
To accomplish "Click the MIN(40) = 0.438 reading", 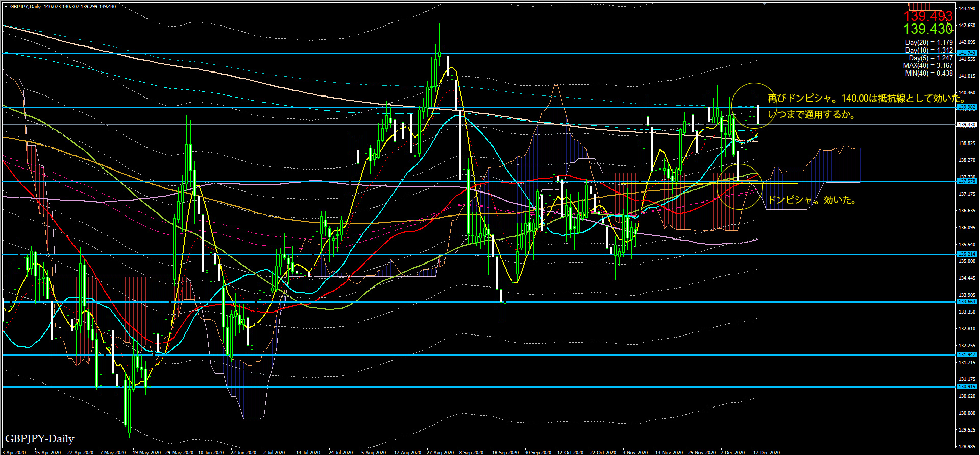I will click(929, 74).
